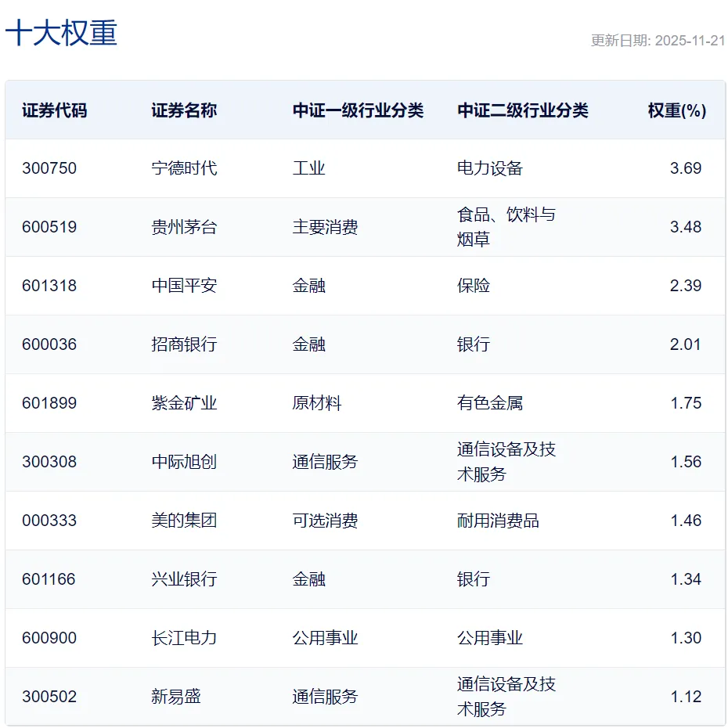Click the 证券代码 column header
The width and height of the screenshot is (728, 728).
[x=54, y=110]
